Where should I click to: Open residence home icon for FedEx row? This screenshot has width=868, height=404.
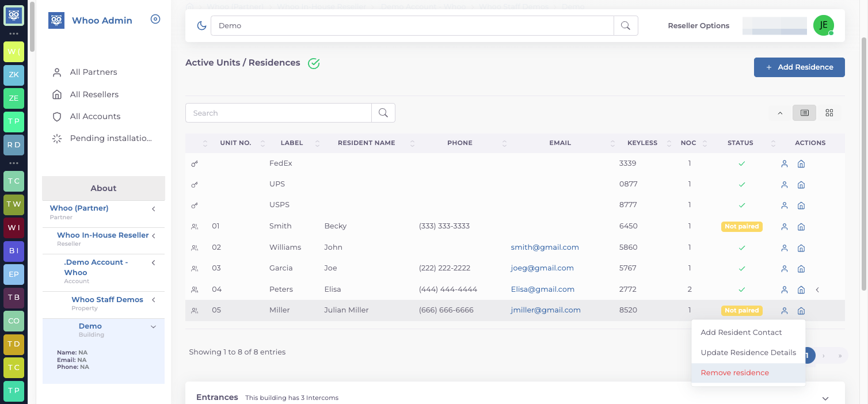pos(801,164)
